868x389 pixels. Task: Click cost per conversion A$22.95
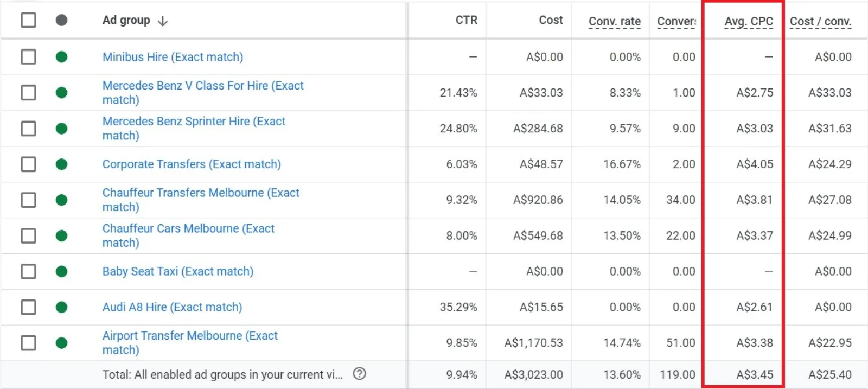pyautogui.click(x=829, y=343)
